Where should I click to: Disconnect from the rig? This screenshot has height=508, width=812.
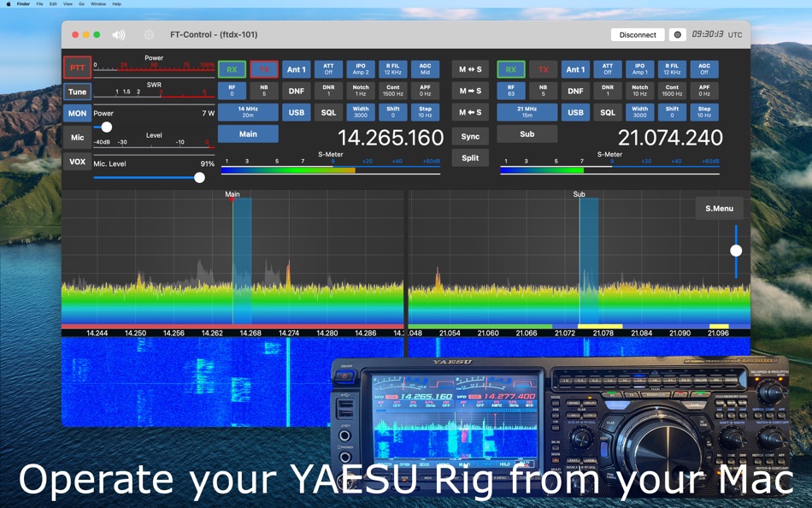[638, 35]
